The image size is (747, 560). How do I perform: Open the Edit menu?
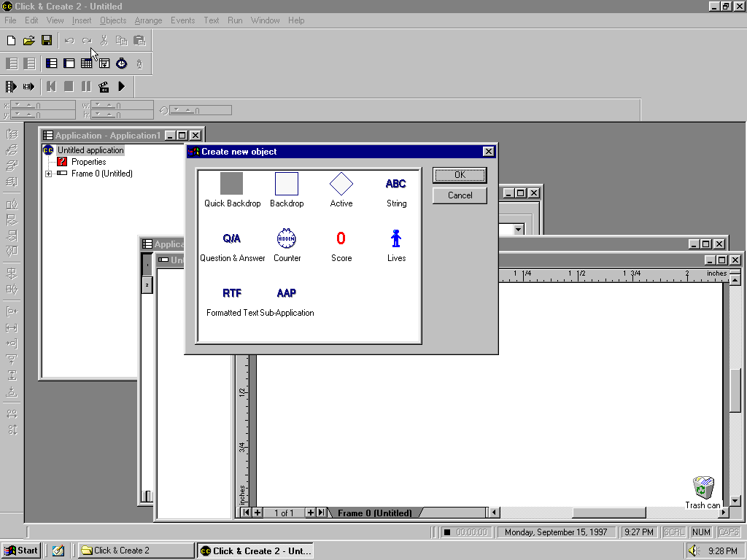31,20
